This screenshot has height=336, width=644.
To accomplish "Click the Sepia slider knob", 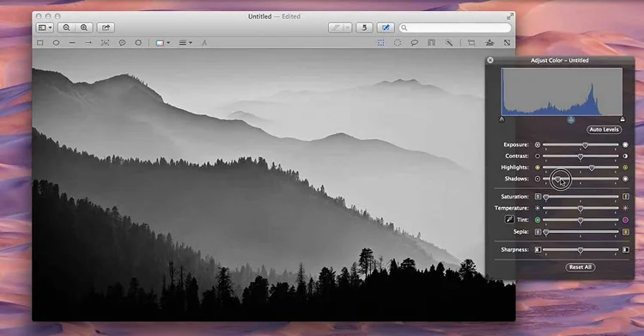I will (x=546, y=232).
